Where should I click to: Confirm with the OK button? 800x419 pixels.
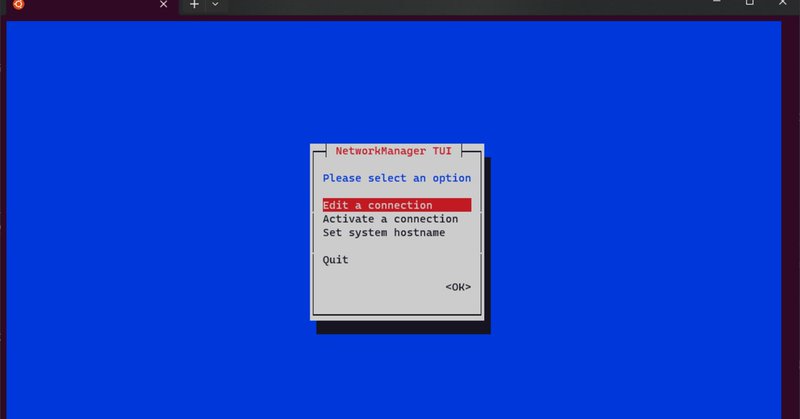[458, 287]
